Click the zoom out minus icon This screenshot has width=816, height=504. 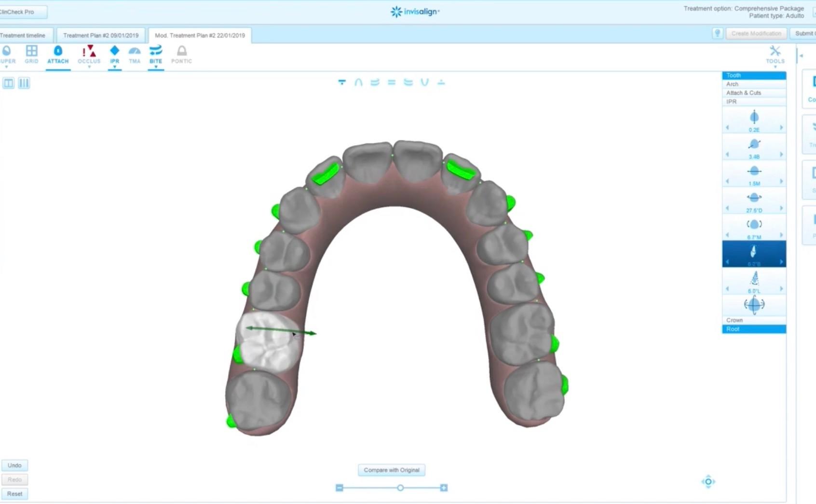pos(340,488)
